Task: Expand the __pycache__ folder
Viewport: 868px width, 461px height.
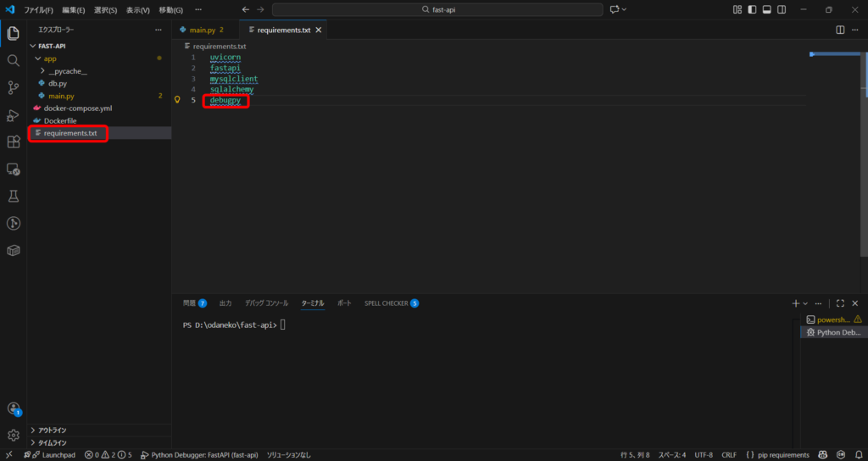Action: coord(42,72)
